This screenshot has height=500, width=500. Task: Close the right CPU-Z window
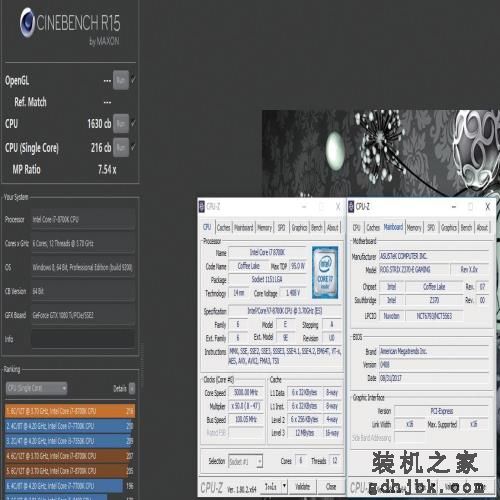[x=488, y=207]
